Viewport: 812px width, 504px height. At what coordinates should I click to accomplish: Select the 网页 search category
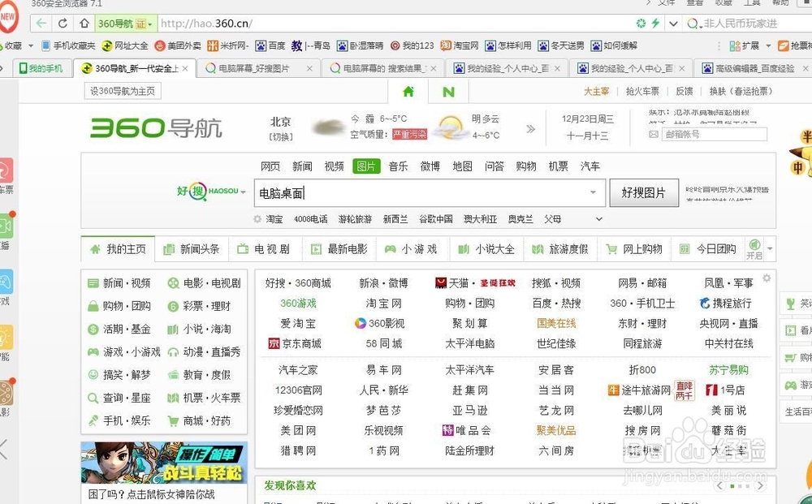pos(270,166)
